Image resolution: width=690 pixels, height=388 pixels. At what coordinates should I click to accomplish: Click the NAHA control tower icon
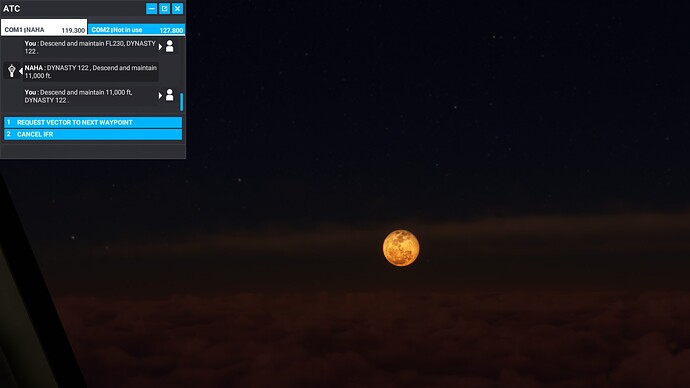(x=12, y=70)
